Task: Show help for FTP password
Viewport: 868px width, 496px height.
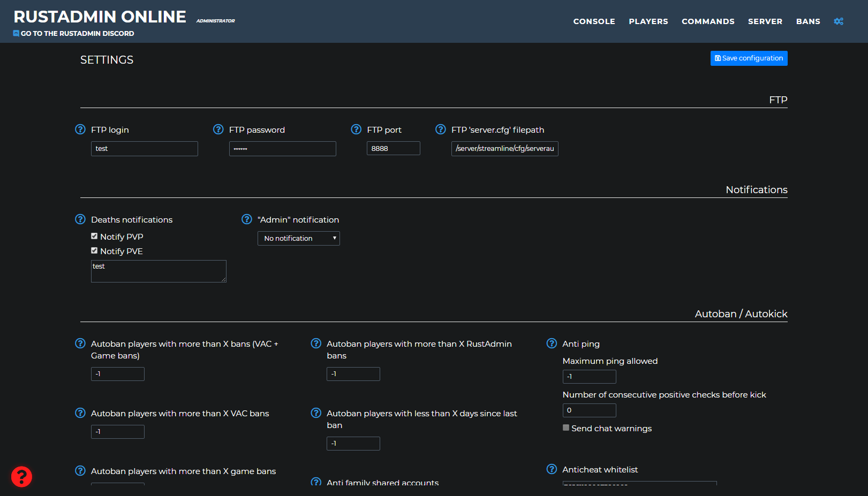Action: (218, 129)
